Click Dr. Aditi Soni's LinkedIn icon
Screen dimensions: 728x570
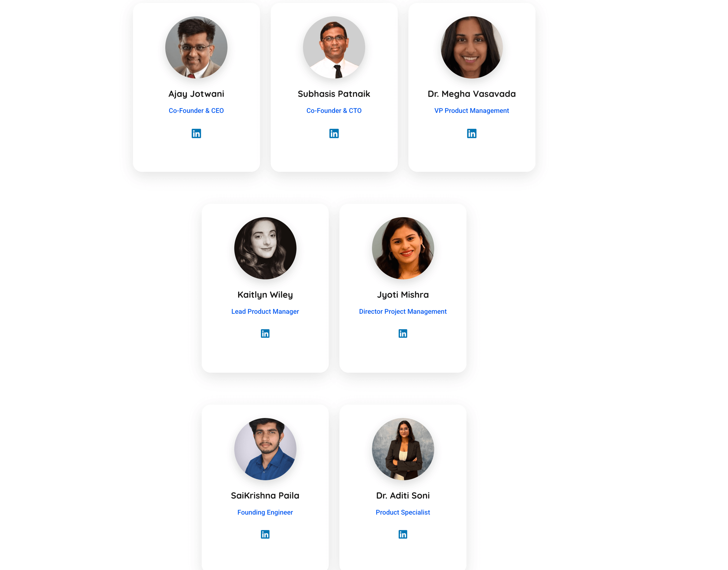click(403, 534)
